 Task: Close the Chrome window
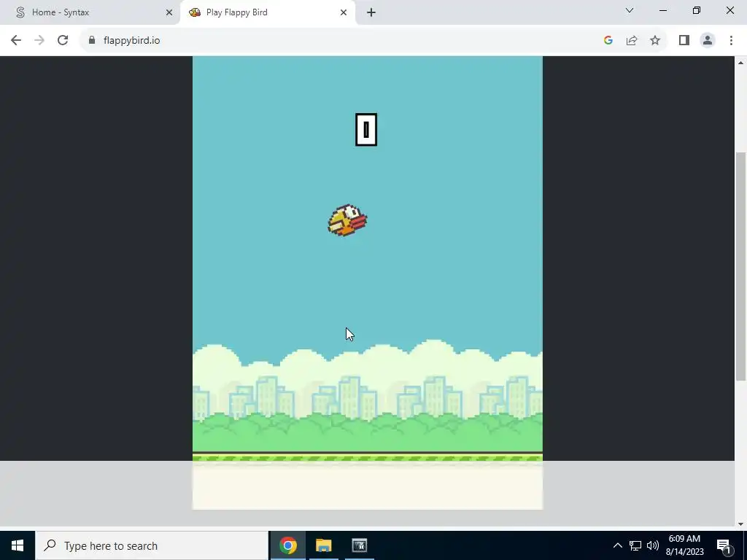pyautogui.click(x=729, y=10)
